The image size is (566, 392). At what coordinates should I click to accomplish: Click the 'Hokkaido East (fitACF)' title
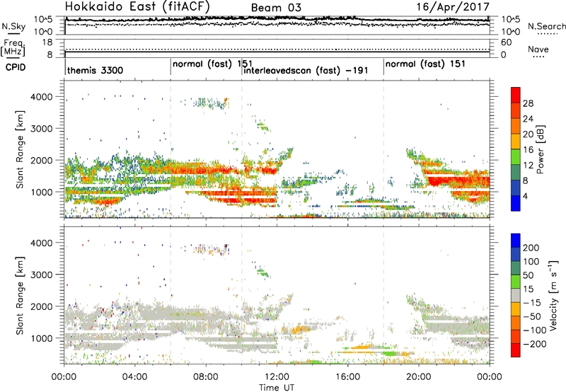137,7
